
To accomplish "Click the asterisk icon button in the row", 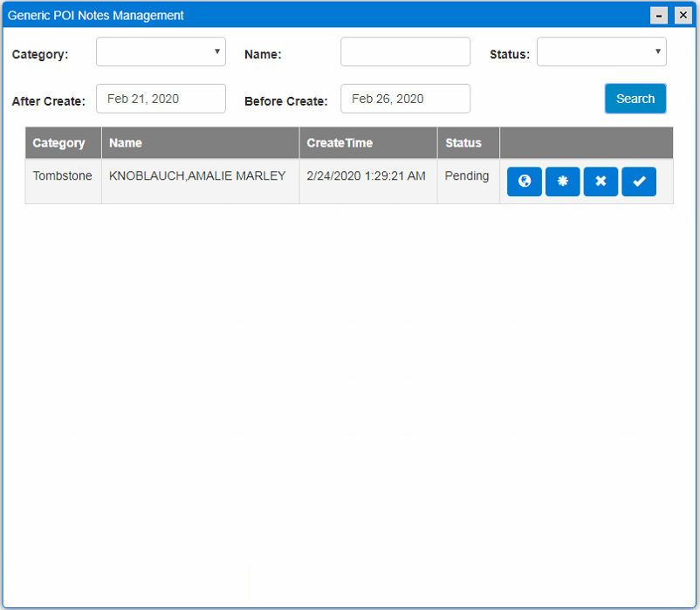I will click(x=562, y=182).
